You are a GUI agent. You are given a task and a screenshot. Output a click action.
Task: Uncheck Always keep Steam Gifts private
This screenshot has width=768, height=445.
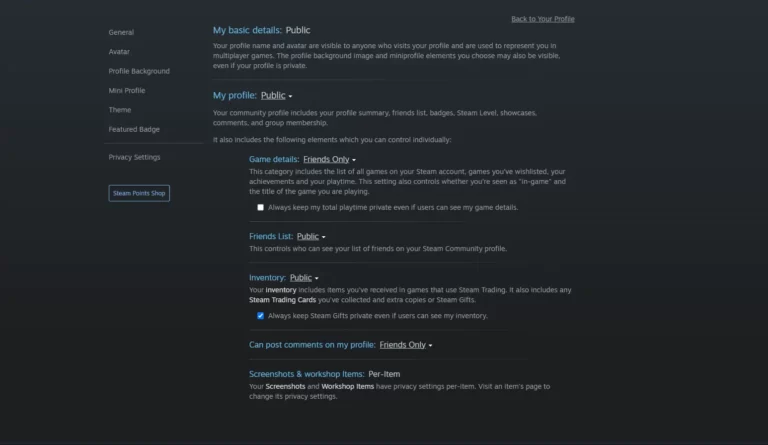click(261, 316)
